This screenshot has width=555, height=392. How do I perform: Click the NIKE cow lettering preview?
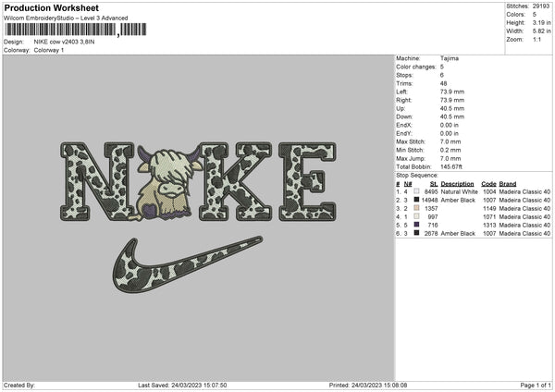198,181
